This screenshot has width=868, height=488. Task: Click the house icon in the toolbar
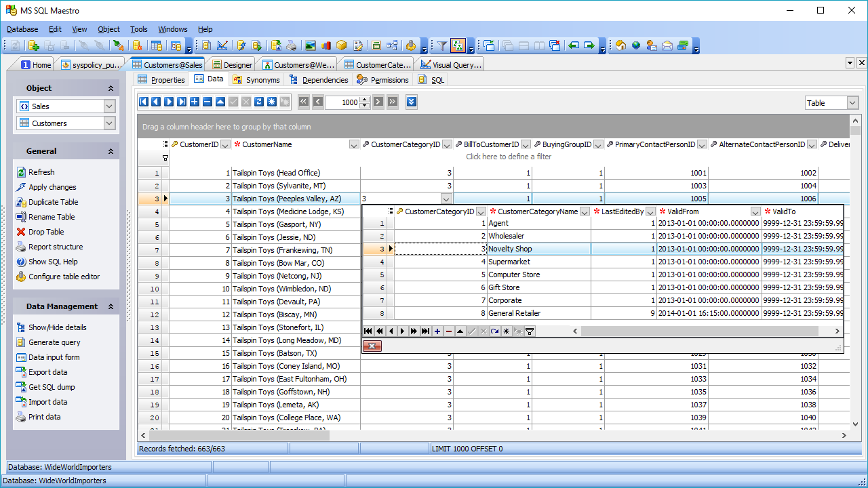pos(620,46)
